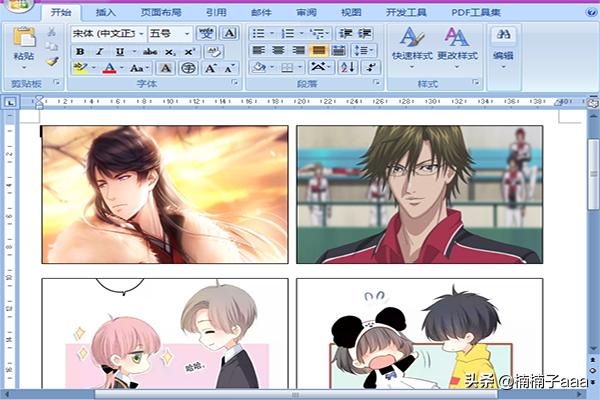The width and height of the screenshot is (600, 400).
Task: Open the Page Layout (页面布局) tab
Action: (x=160, y=13)
